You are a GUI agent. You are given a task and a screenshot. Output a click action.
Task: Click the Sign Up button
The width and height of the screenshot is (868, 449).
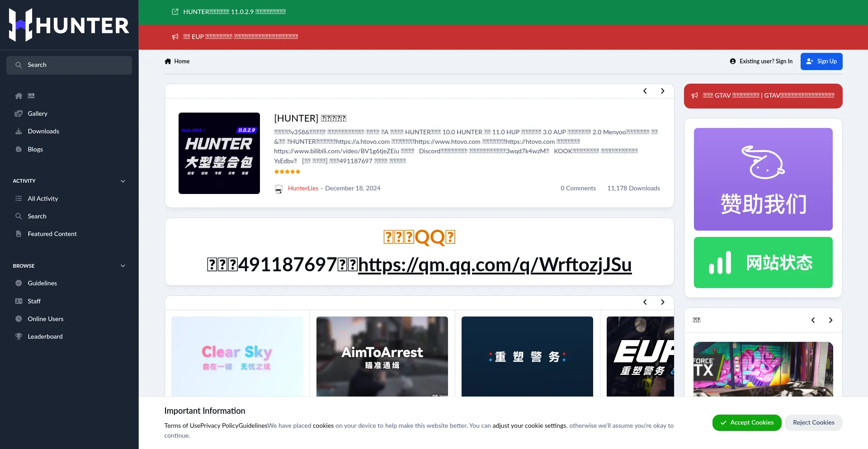pyautogui.click(x=821, y=61)
